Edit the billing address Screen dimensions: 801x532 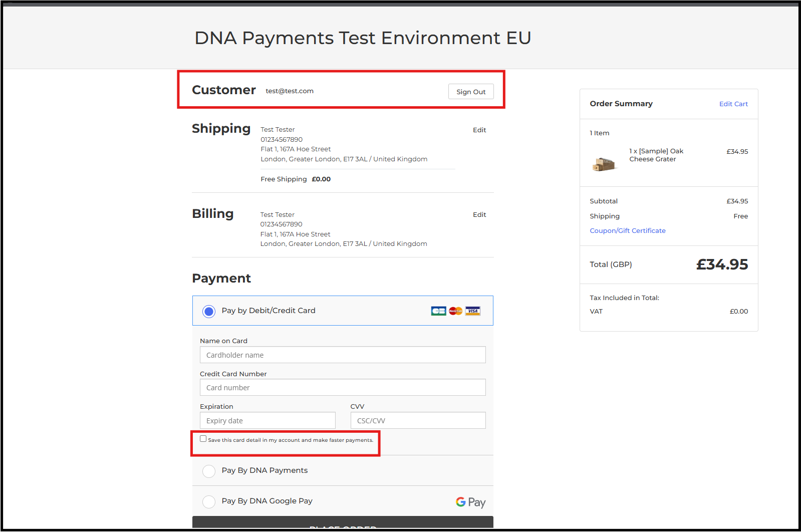[x=479, y=215]
